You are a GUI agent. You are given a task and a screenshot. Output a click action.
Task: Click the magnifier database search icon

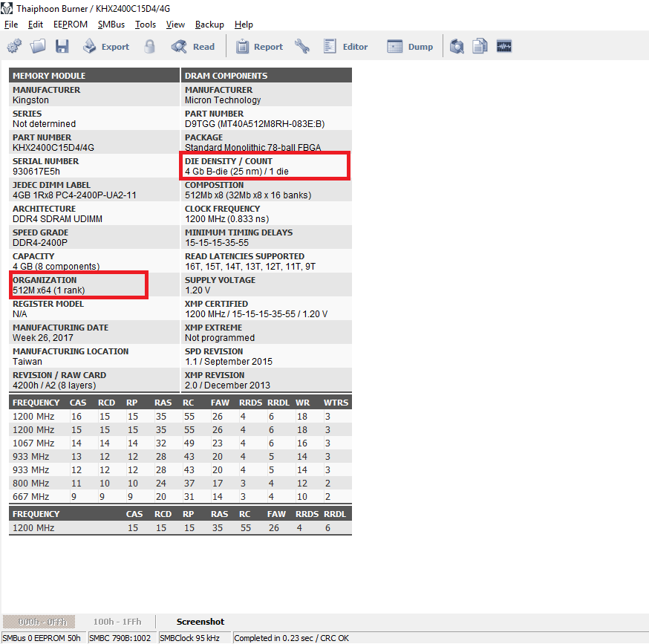pyautogui.click(x=457, y=47)
